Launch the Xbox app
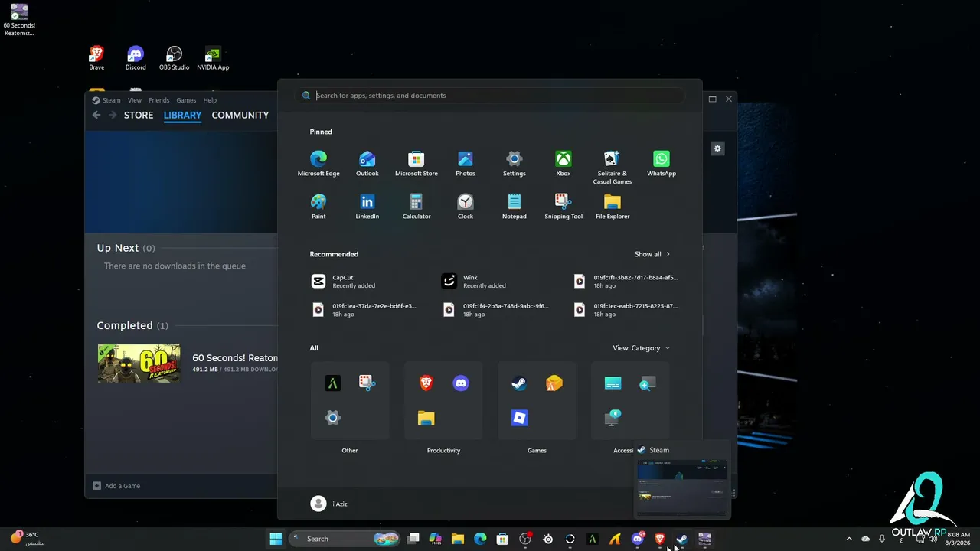This screenshot has height=551, width=980. click(x=563, y=164)
